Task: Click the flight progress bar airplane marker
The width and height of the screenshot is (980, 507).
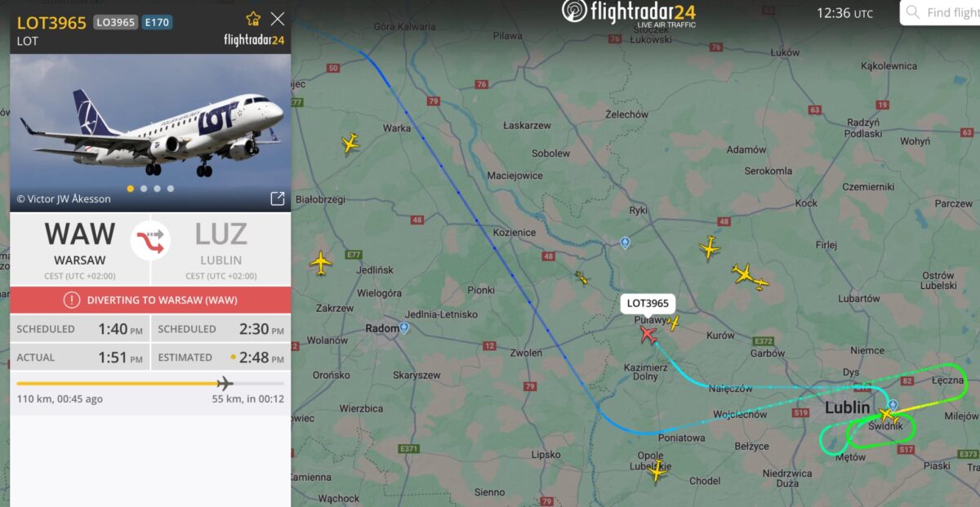Action: click(x=225, y=383)
